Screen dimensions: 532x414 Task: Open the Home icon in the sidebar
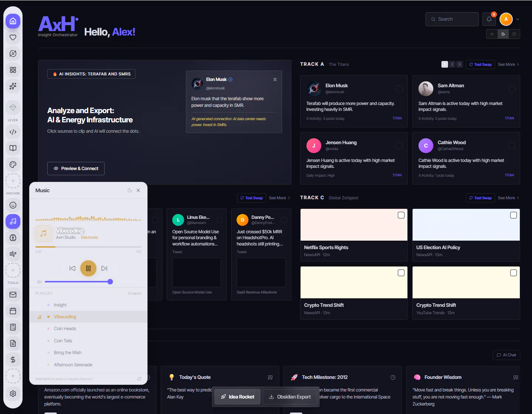pyautogui.click(x=13, y=21)
